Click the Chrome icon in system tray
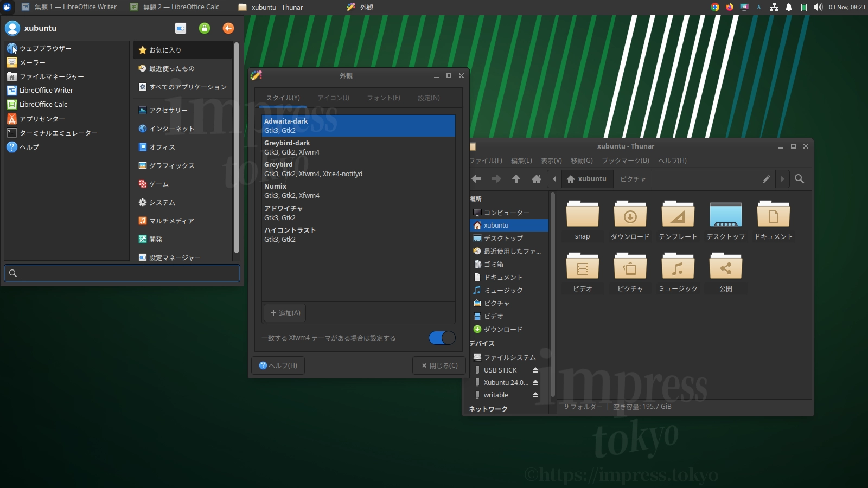 (715, 7)
